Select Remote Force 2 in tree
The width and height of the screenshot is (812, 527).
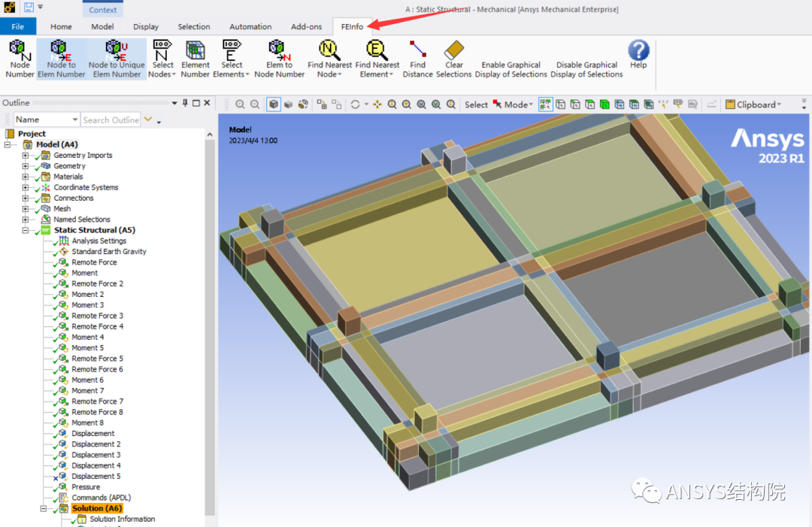tap(97, 283)
